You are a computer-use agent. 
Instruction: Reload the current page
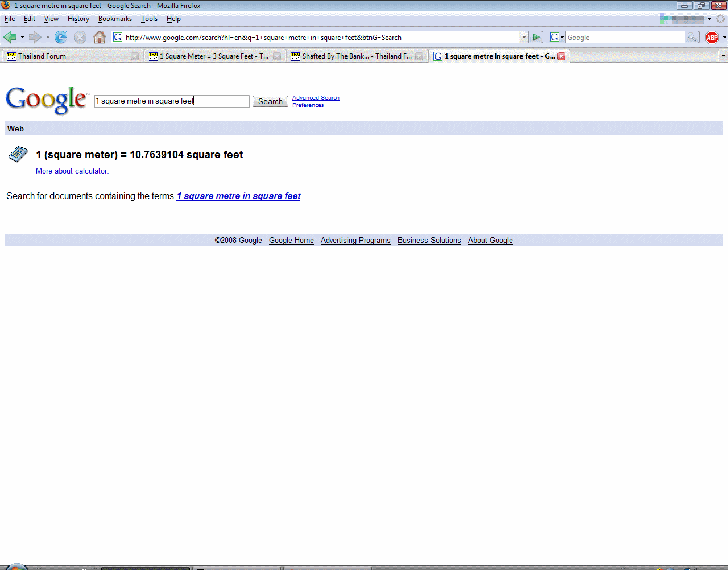click(x=61, y=38)
